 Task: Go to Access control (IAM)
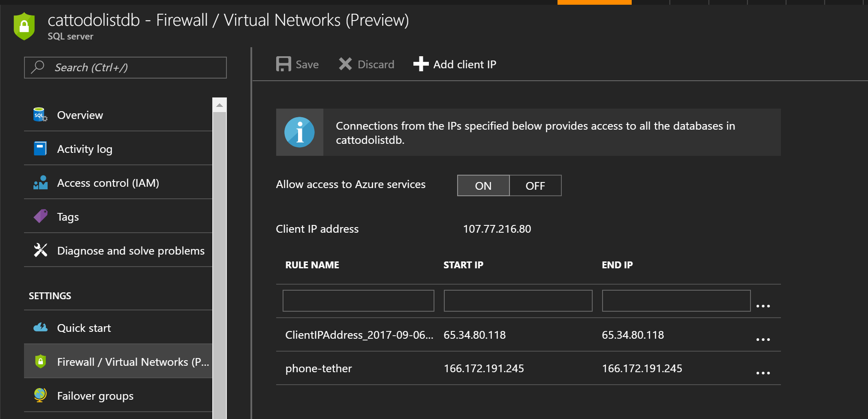click(108, 183)
